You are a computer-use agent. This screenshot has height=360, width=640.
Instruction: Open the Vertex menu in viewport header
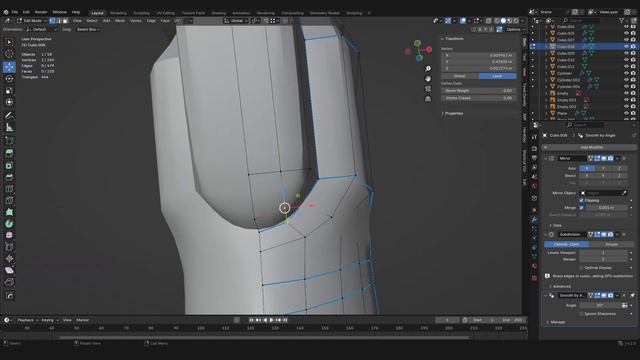[x=136, y=21]
